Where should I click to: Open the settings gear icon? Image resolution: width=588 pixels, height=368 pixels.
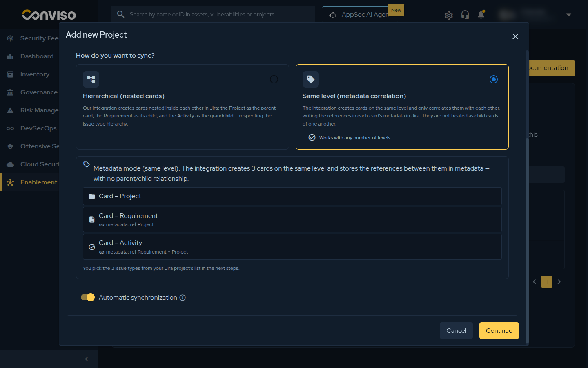click(x=449, y=15)
